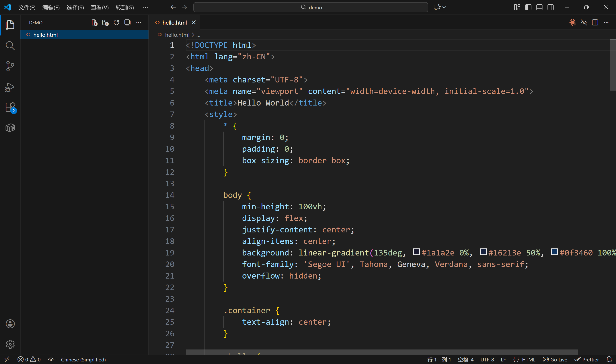Viewport: 616px width, 364px height.
Task: Collapse all folders in explorer
Action: [x=127, y=23]
